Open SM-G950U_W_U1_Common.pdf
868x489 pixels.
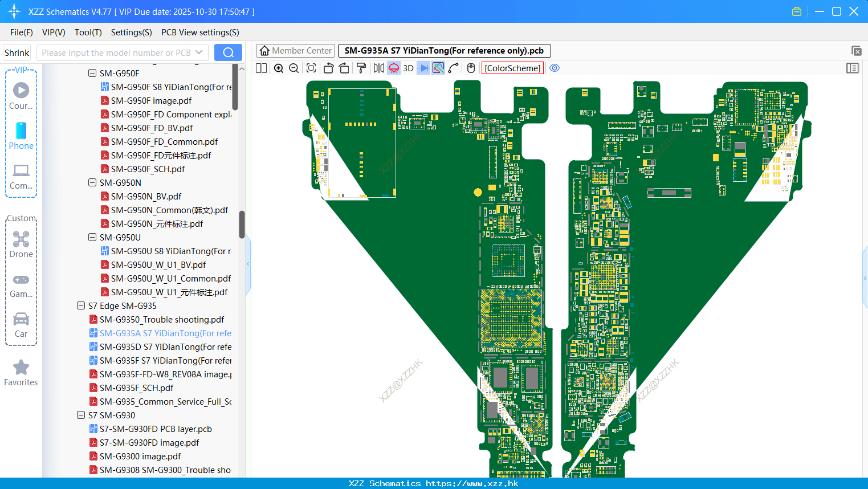coord(171,278)
